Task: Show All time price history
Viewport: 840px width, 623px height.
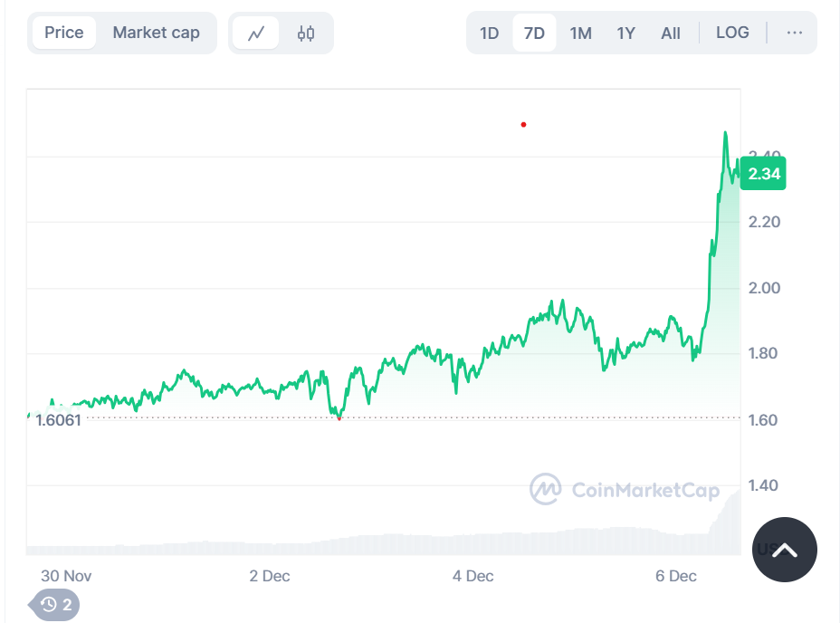Action: click(670, 33)
